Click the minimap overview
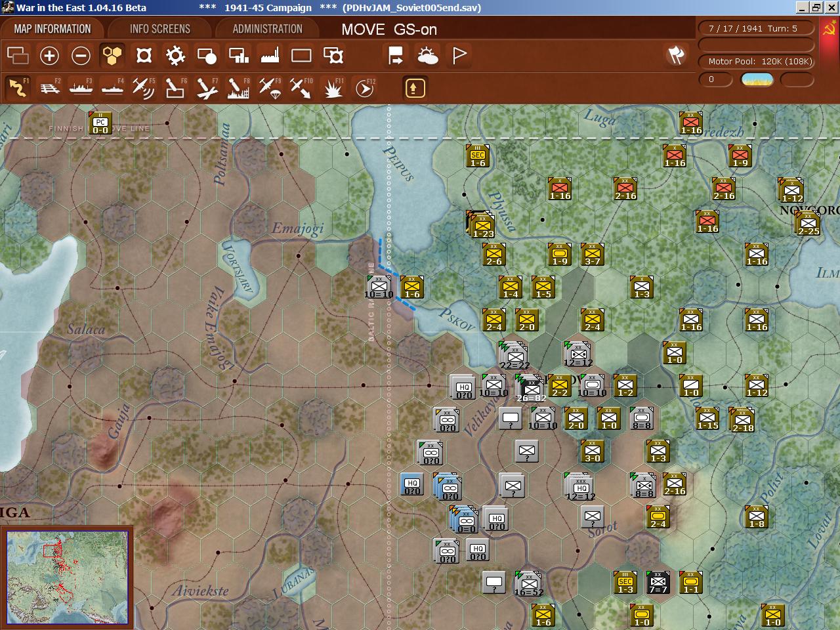The image size is (840, 630). (67, 577)
